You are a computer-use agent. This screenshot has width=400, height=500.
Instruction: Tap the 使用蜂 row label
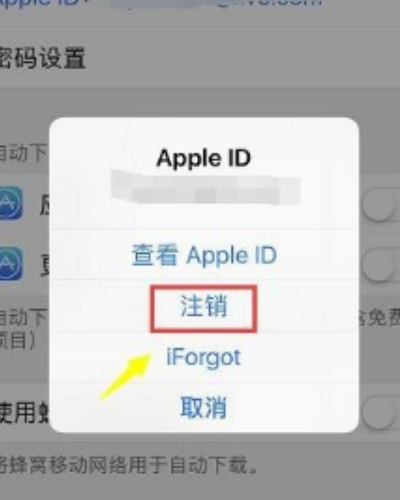pyautogui.click(x=25, y=413)
